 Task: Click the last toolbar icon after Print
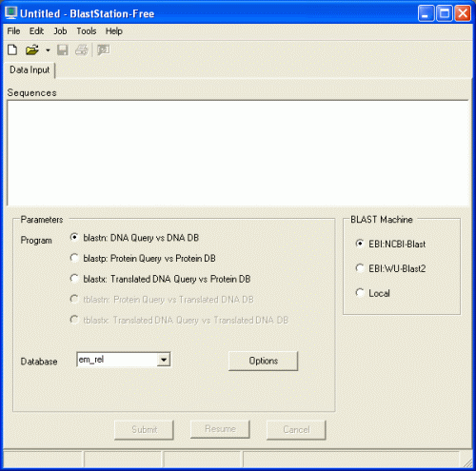(x=104, y=50)
